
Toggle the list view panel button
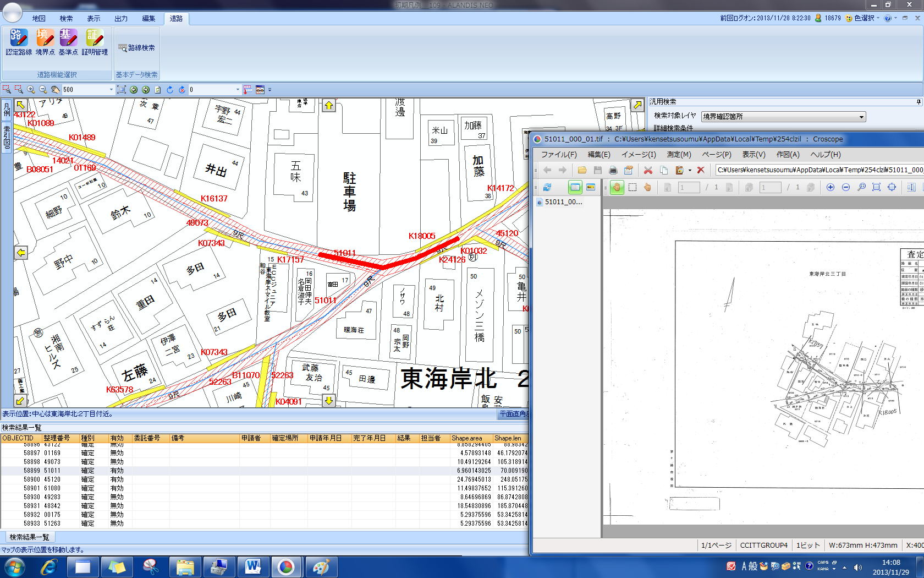tap(575, 188)
